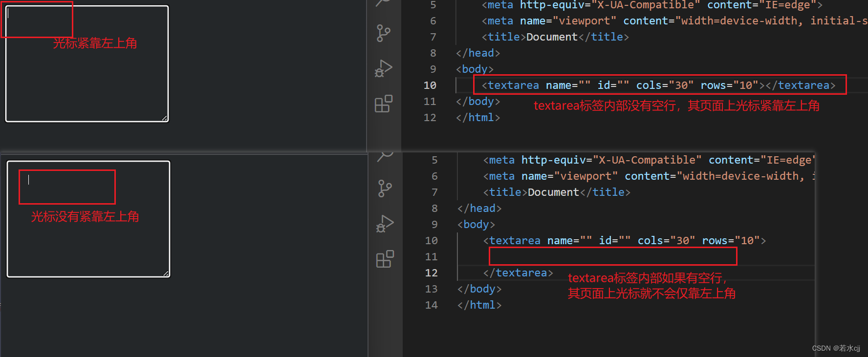Click the </textarea> closing tag on line 12
This screenshot has width=868, height=357.
(518, 273)
